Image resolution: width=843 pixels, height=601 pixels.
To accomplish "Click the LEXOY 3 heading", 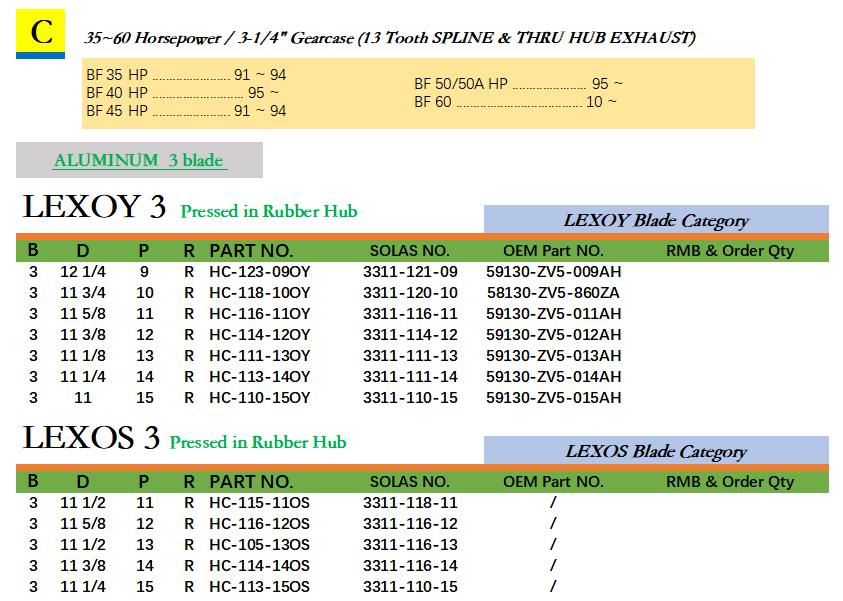I will point(94,206).
